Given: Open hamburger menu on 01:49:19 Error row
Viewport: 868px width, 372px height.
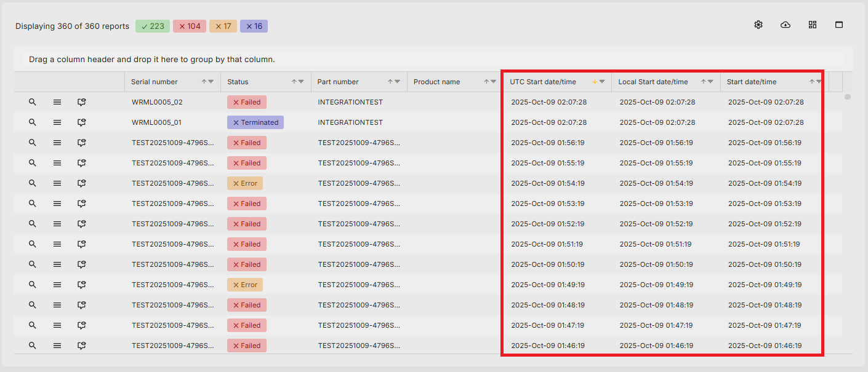Looking at the screenshot, I should click(x=57, y=285).
